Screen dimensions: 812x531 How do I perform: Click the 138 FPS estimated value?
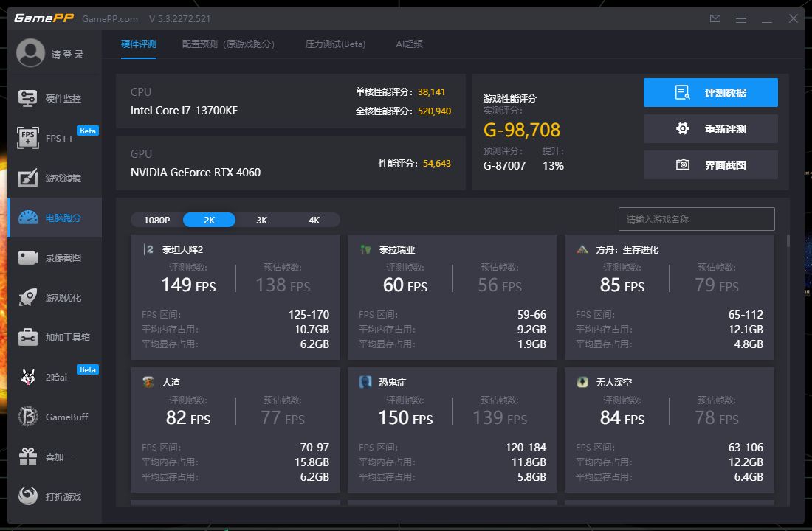point(283,285)
